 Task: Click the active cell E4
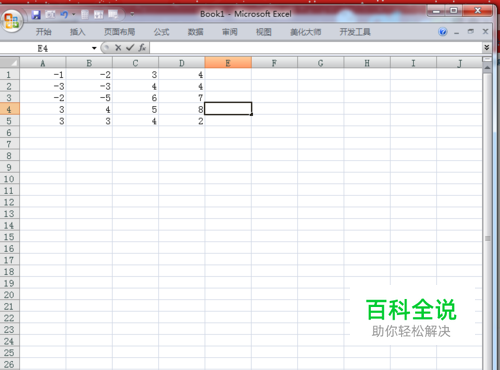(228, 109)
